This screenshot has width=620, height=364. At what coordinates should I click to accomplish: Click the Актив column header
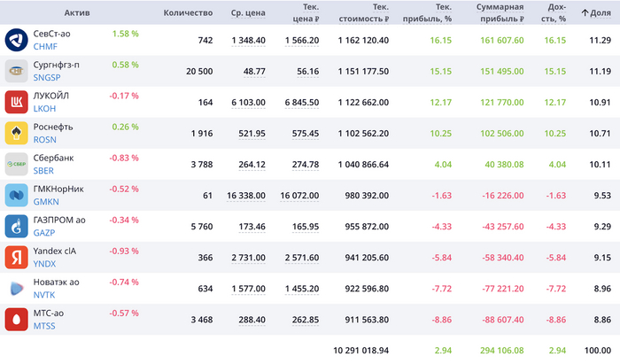click(x=76, y=12)
